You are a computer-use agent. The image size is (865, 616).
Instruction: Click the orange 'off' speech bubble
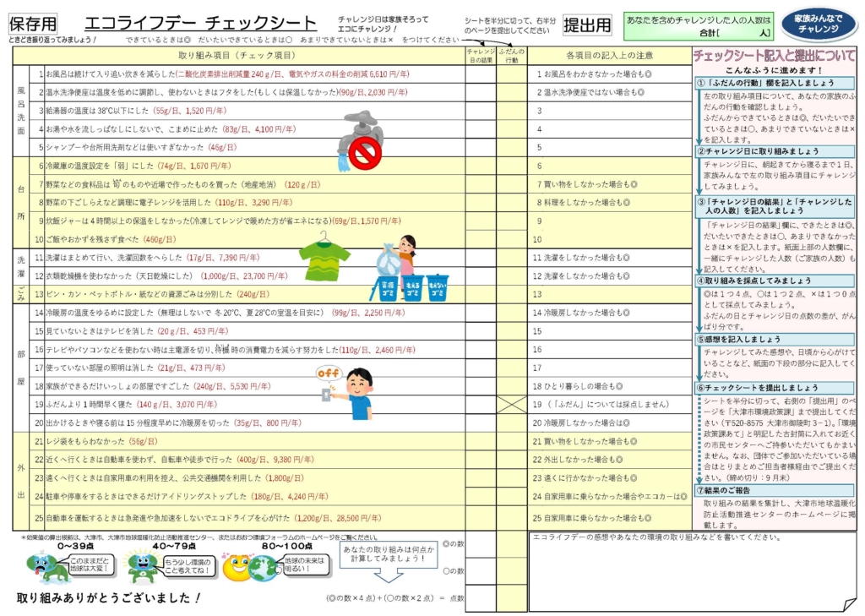(x=329, y=373)
